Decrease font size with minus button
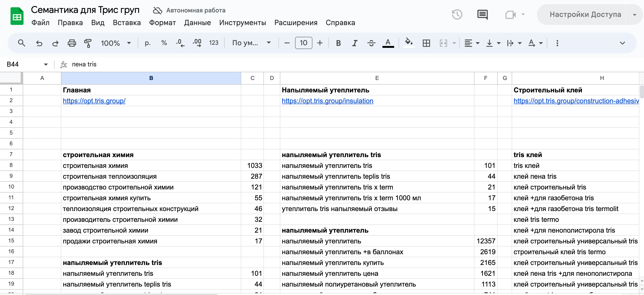 tap(287, 43)
